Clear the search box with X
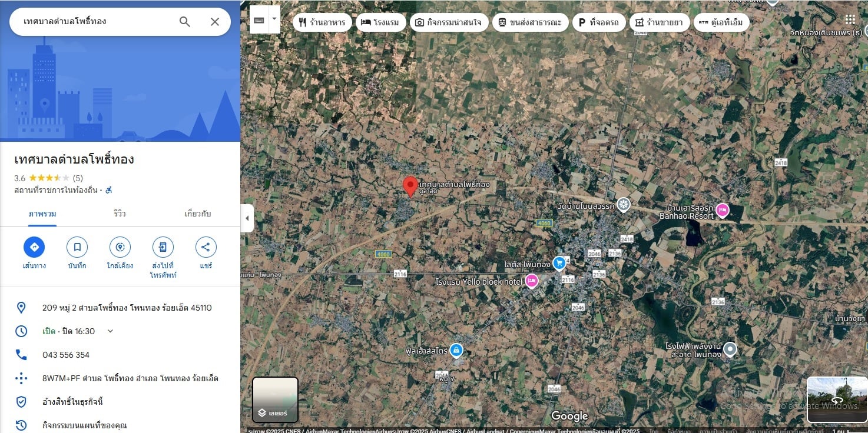The height and width of the screenshot is (433, 868). click(215, 22)
